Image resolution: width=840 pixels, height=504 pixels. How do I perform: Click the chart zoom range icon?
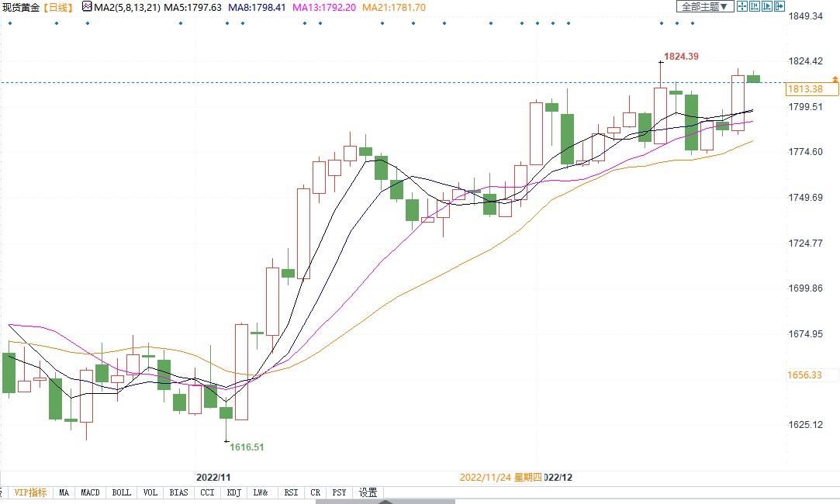pos(755,6)
